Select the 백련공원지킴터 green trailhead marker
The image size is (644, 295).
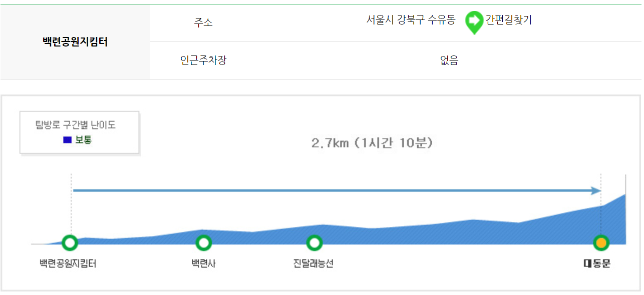pos(70,243)
